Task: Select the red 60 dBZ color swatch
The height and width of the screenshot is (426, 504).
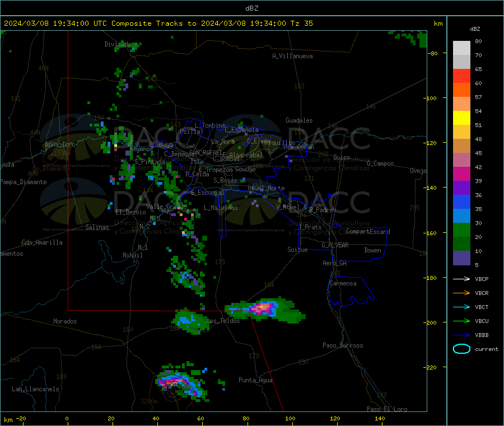Action: 461,76
